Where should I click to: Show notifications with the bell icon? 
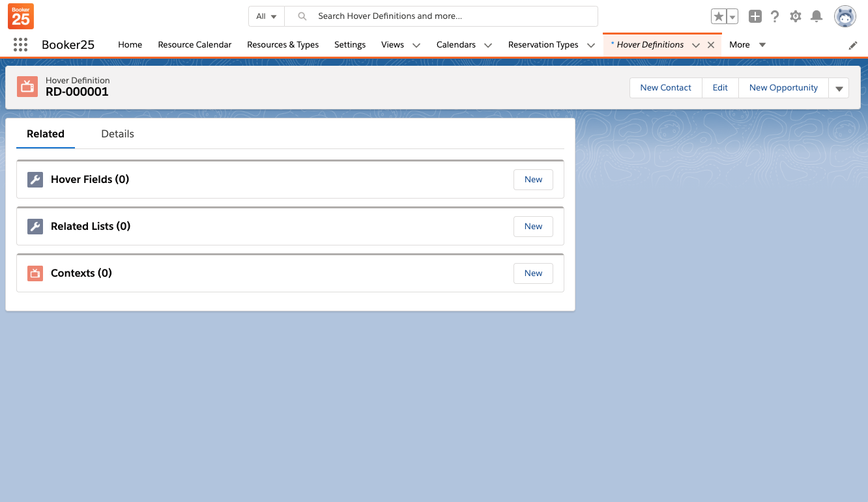[816, 16]
